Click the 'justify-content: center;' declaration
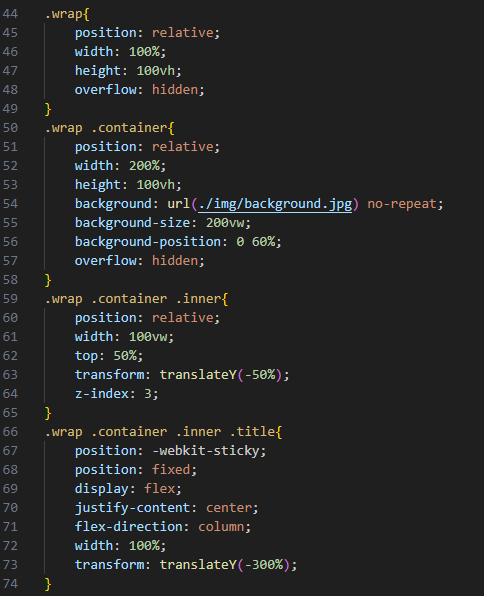The image size is (484, 596). (167, 508)
